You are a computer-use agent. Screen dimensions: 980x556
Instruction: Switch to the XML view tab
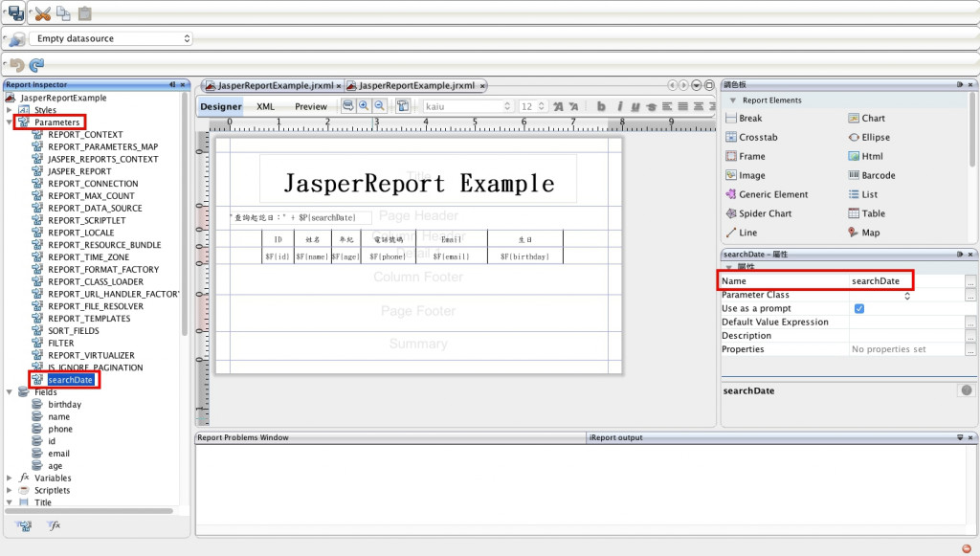tap(266, 107)
